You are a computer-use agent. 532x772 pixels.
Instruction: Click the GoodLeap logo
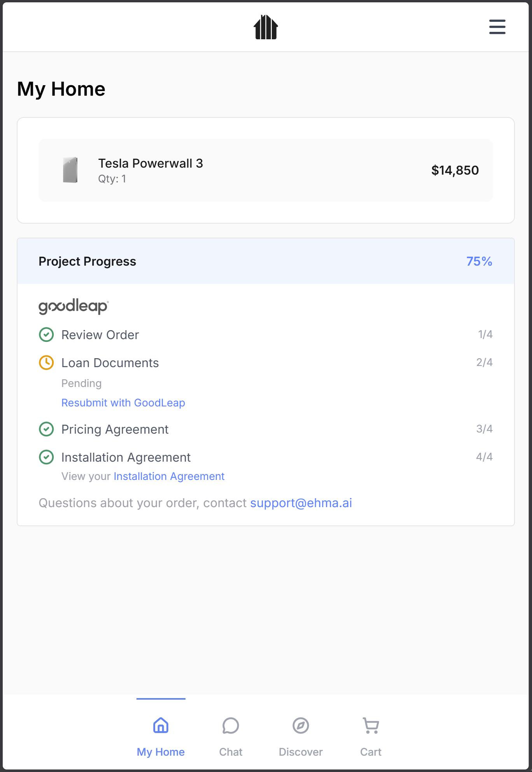[73, 306]
